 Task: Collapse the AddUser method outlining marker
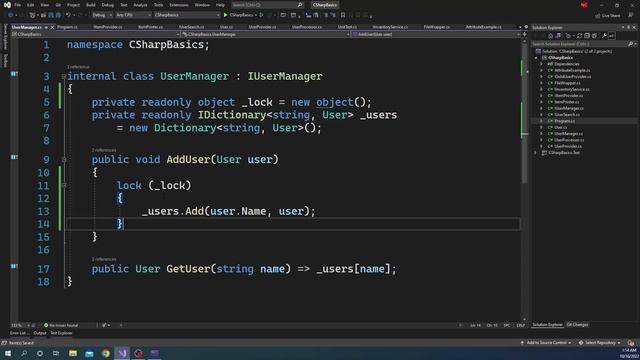[x=64, y=160]
